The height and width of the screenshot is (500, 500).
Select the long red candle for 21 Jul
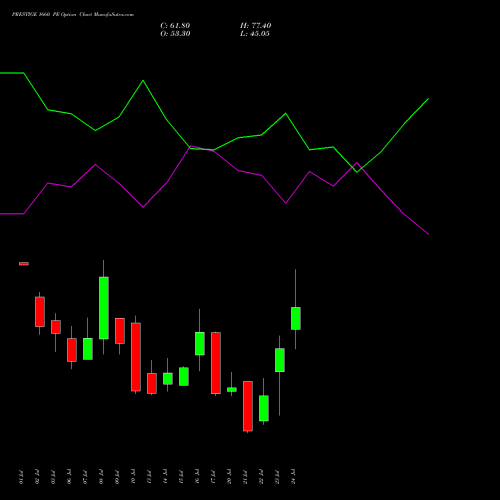tap(248, 406)
